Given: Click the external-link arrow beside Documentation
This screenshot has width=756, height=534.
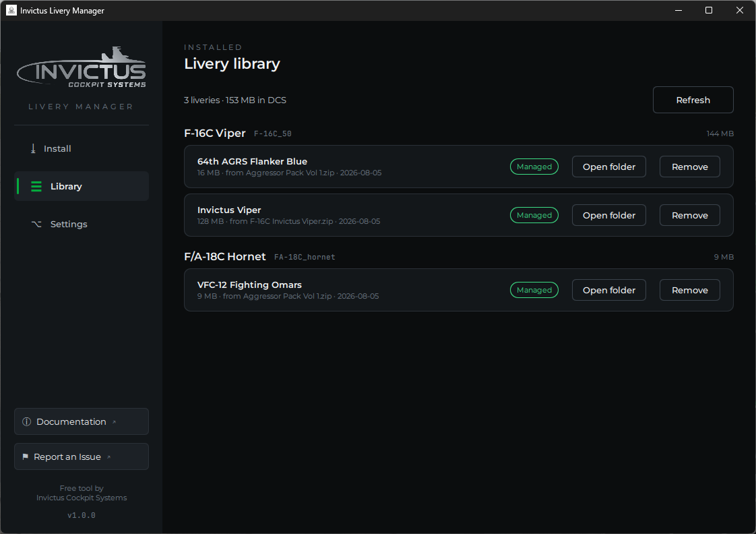Looking at the screenshot, I should [115, 421].
